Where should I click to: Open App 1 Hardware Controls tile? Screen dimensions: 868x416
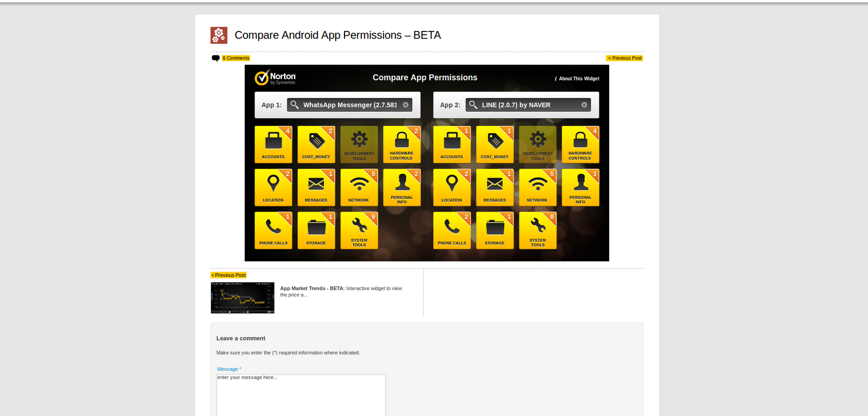click(401, 144)
